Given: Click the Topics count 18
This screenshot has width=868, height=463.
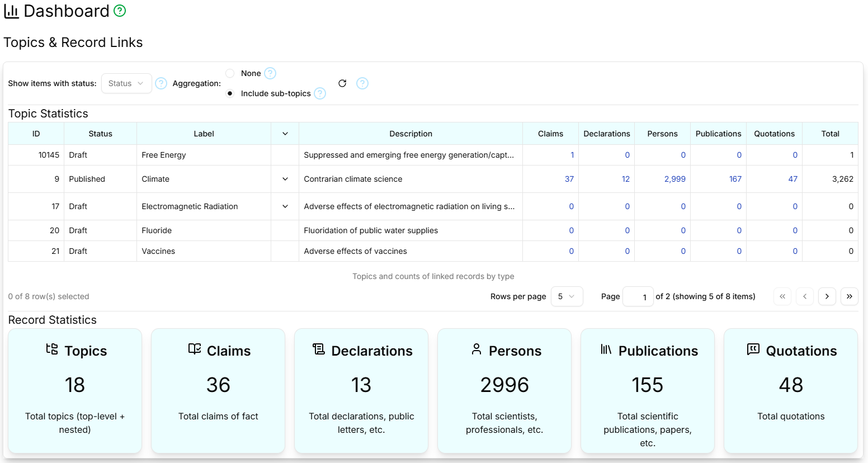Looking at the screenshot, I should click(75, 385).
